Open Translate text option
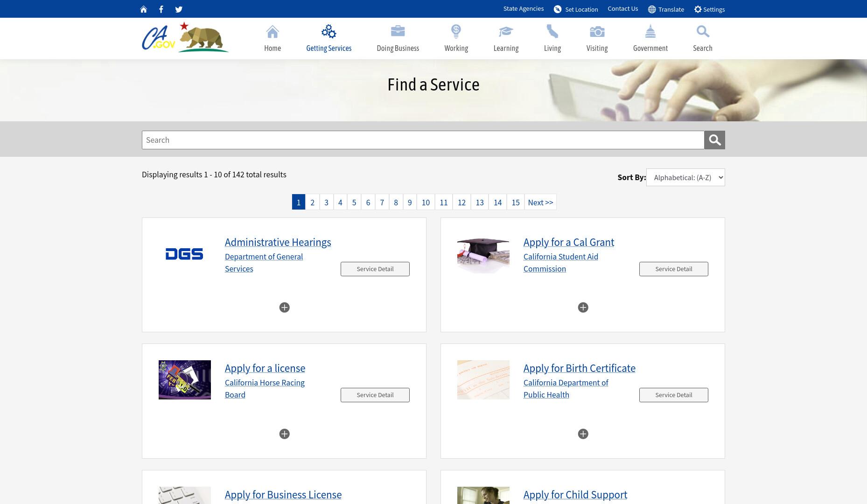Screen dimensions: 867x504 coord(671,9)
